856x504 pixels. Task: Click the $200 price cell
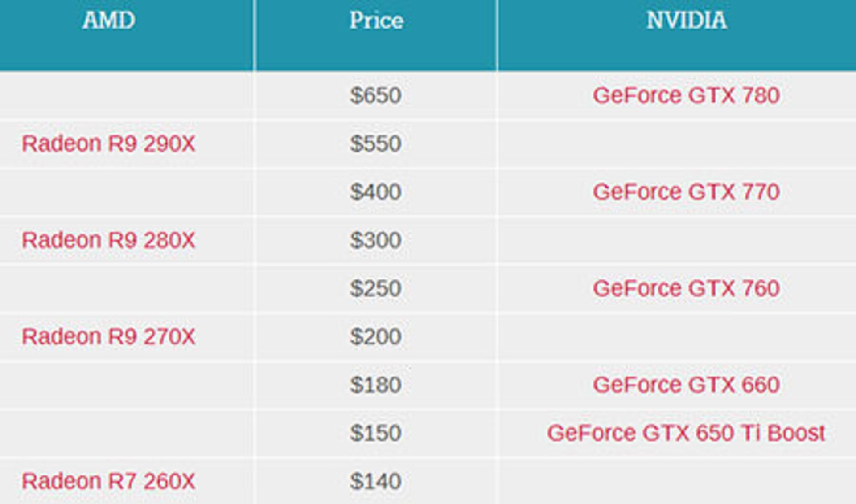376,336
